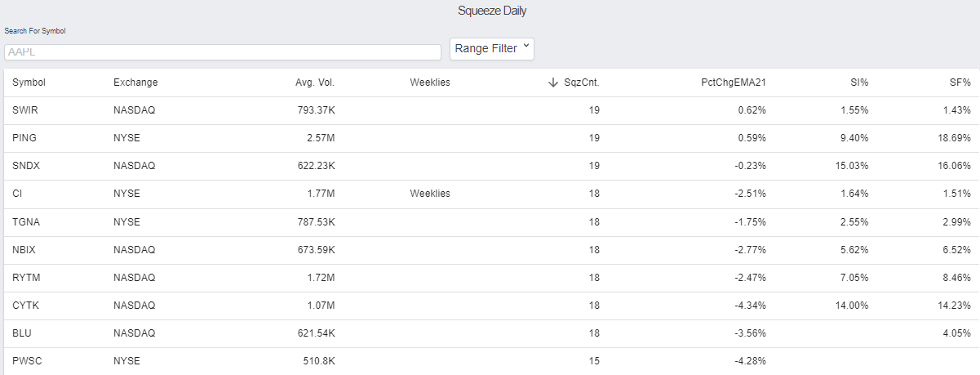Select the PWSC symbol row
The width and height of the screenshot is (980, 375).
(x=490, y=361)
